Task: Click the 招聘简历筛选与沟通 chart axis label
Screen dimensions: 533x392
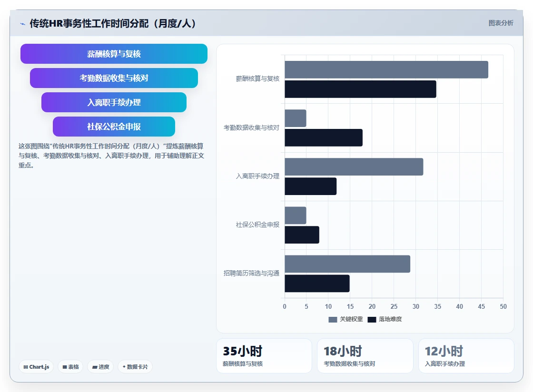Action: [x=251, y=274]
